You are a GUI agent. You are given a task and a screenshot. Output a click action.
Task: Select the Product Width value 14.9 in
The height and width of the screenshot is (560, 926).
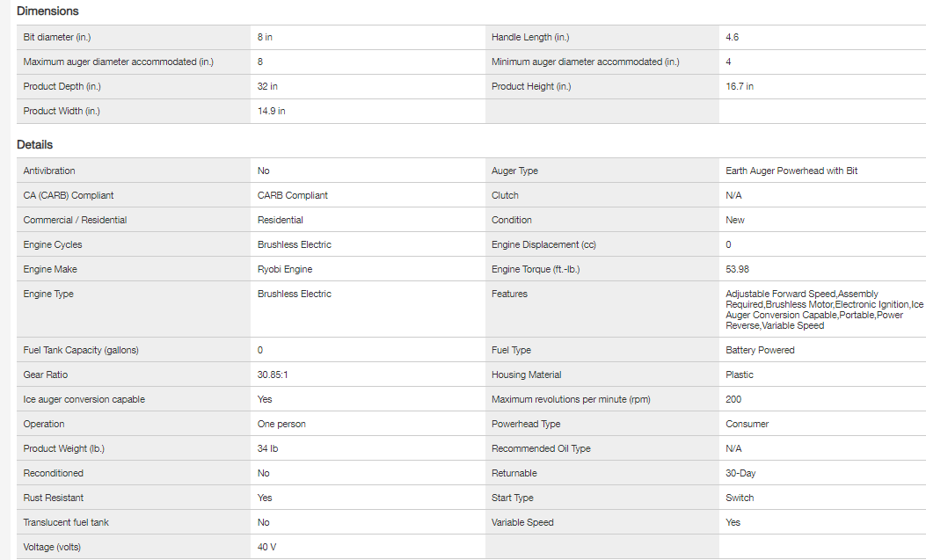click(x=271, y=112)
